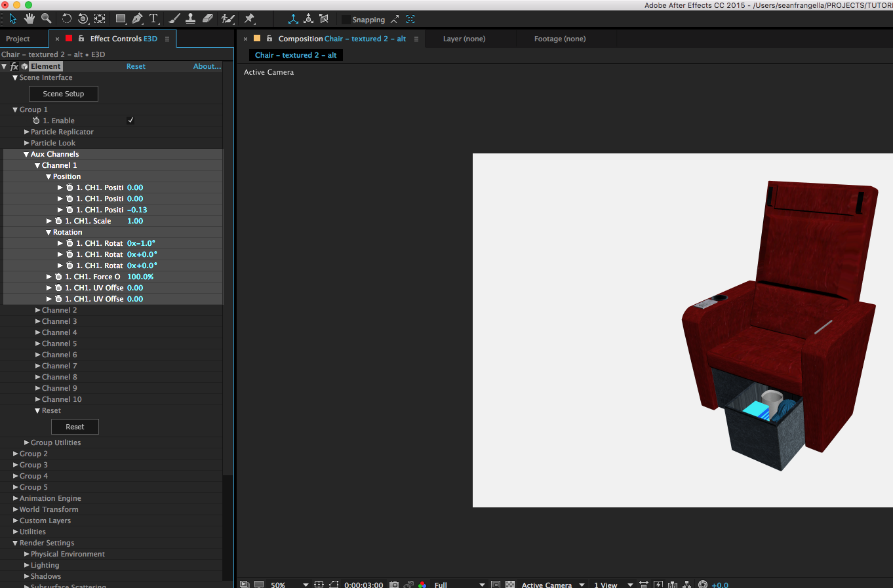Click the Rectangle shape tool
This screenshot has width=893, height=588.
(x=121, y=18)
